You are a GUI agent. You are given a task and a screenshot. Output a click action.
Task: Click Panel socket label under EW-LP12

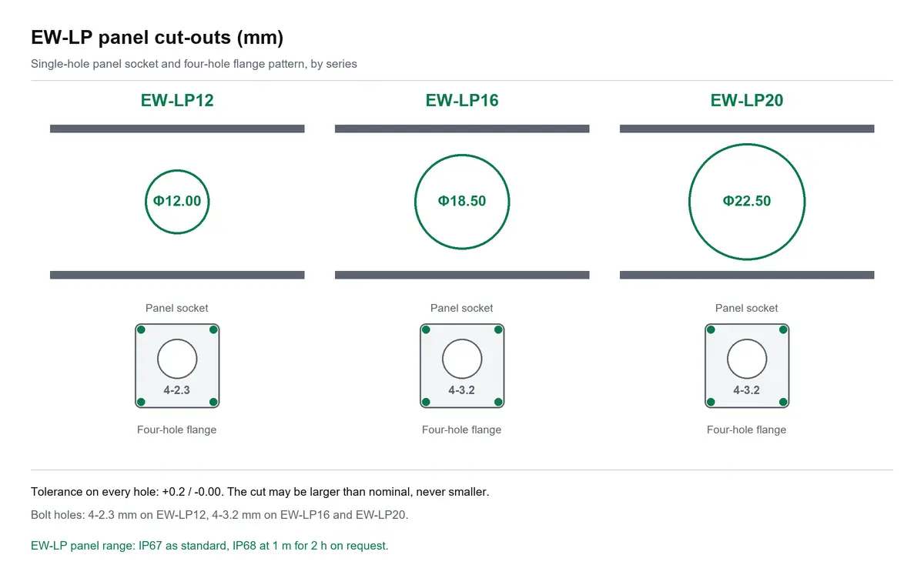pos(177,308)
